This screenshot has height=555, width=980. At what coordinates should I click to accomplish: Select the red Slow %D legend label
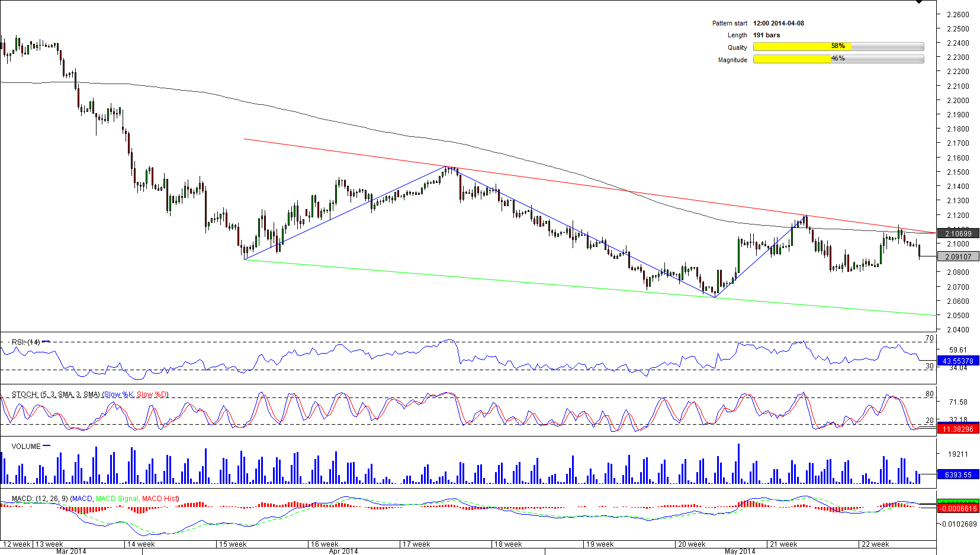[152, 394]
